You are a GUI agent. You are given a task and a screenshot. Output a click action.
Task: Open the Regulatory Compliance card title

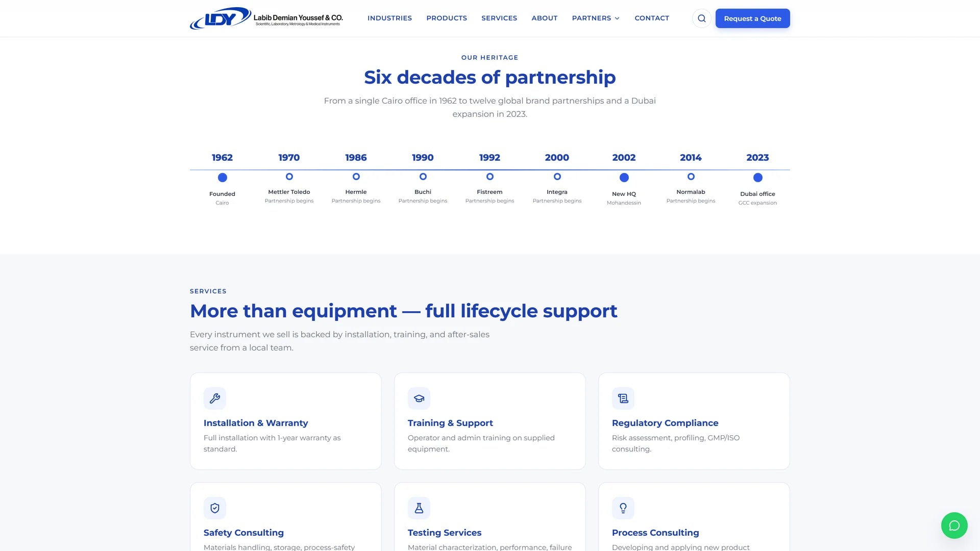[665, 423]
